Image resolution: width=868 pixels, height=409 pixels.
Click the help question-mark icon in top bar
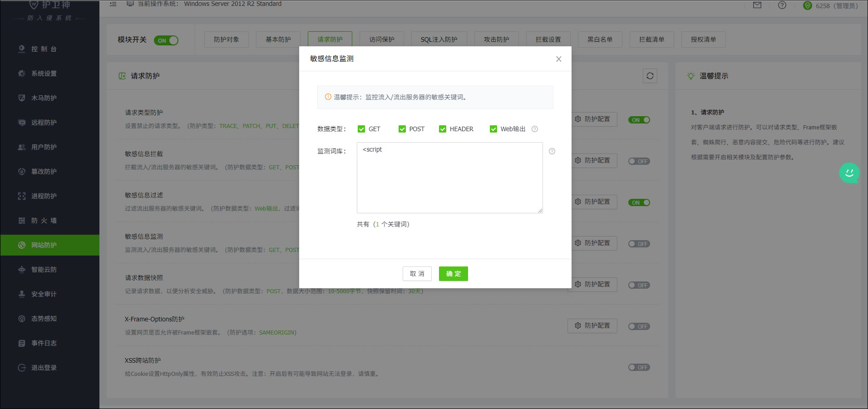tap(782, 6)
